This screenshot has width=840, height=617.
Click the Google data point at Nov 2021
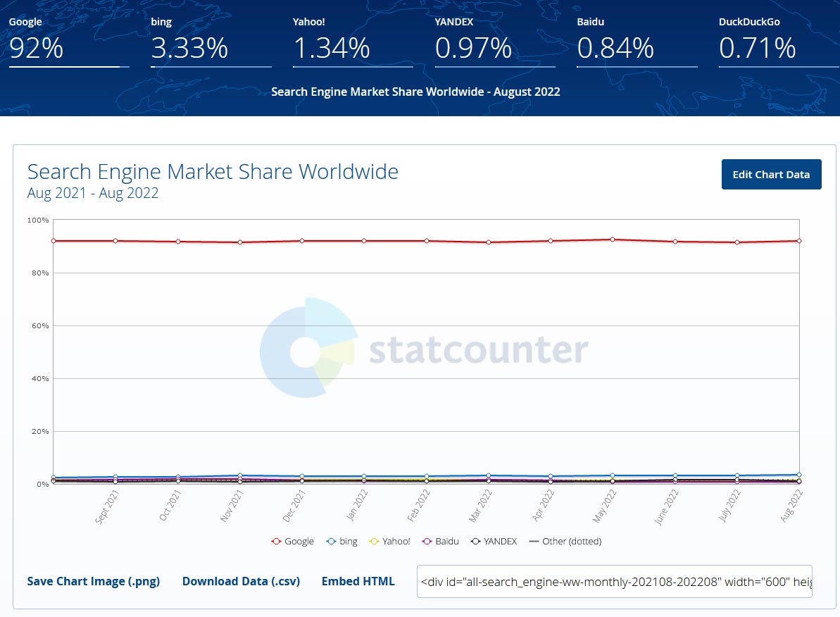[240, 242]
